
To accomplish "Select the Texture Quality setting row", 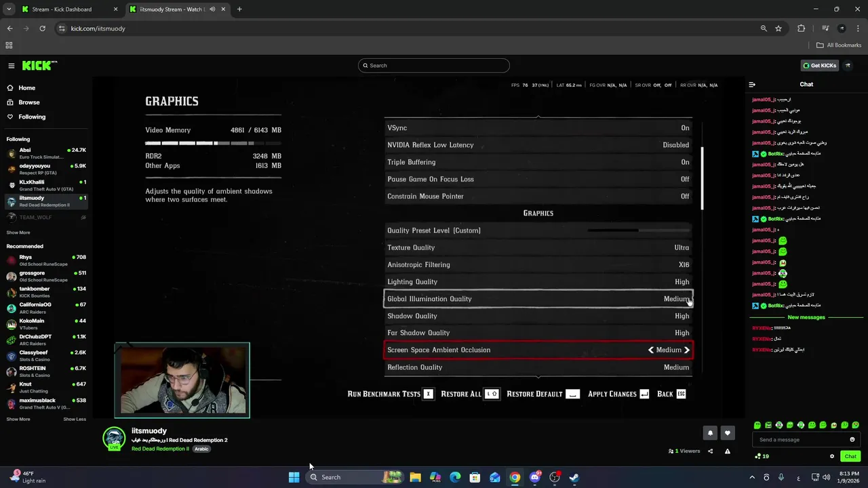I will pyautogui.click(x=538, y=248).
